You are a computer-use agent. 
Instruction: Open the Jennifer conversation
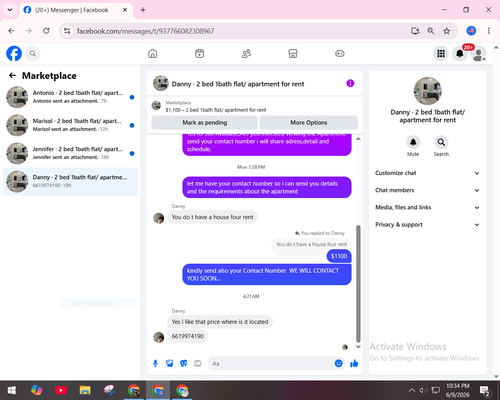[70, 153]
